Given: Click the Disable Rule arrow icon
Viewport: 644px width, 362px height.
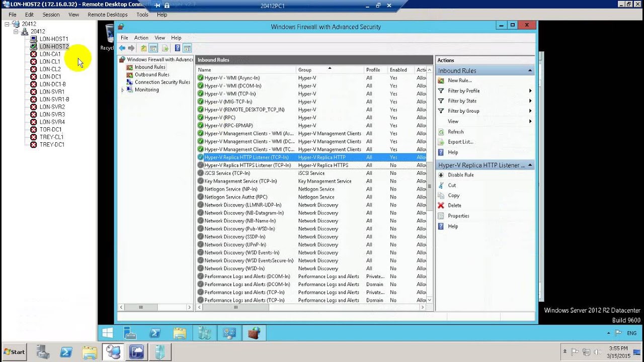Looking at the screenshot, I should [441, 175].
